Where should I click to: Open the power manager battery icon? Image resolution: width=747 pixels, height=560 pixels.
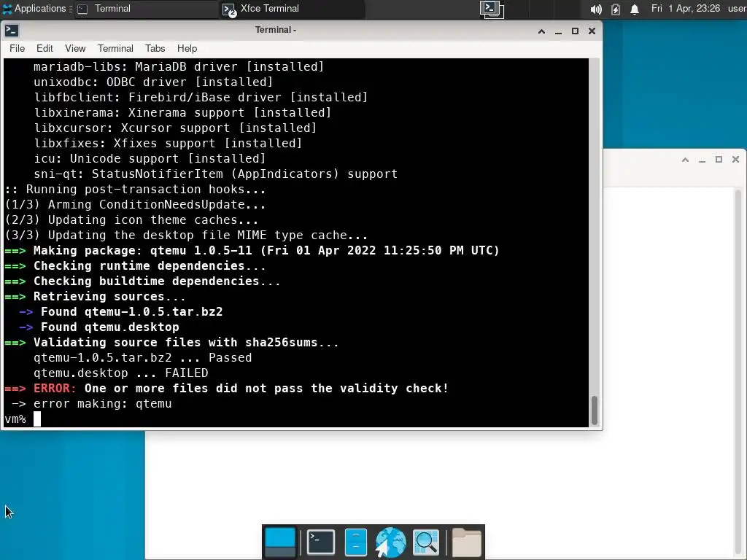click(615, 9)
